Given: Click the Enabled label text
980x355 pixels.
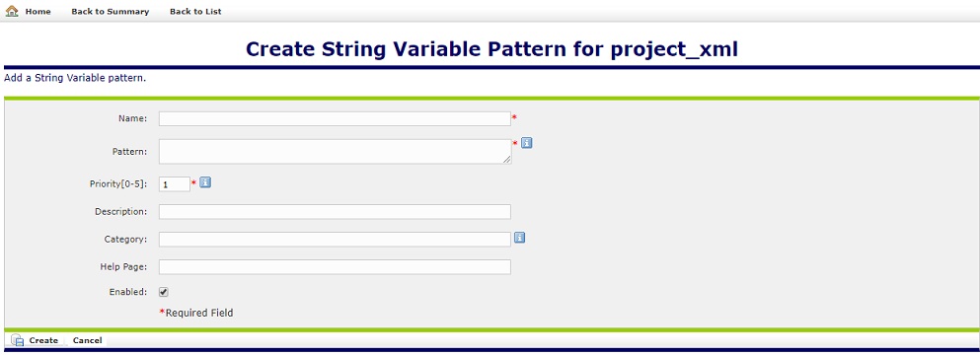Looking at the screenshot, I should click(x=128, y=292).
